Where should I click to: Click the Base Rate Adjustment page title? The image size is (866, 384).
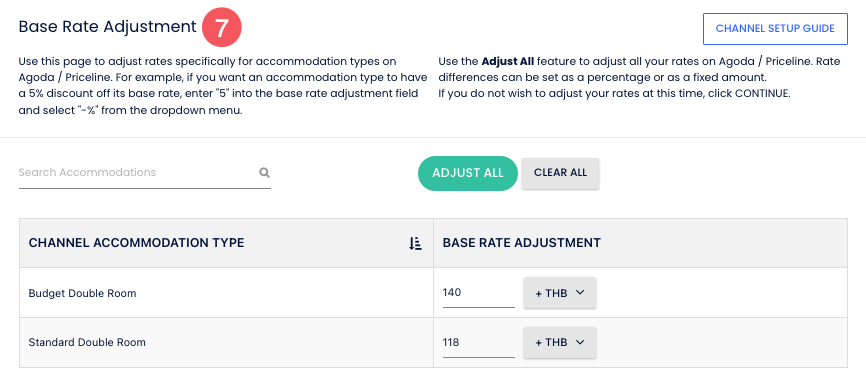point(108,27)
